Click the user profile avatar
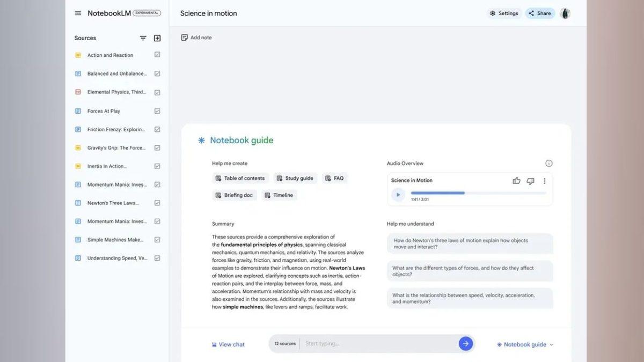Viewport: 644px width, 362px height. point(565,13)
